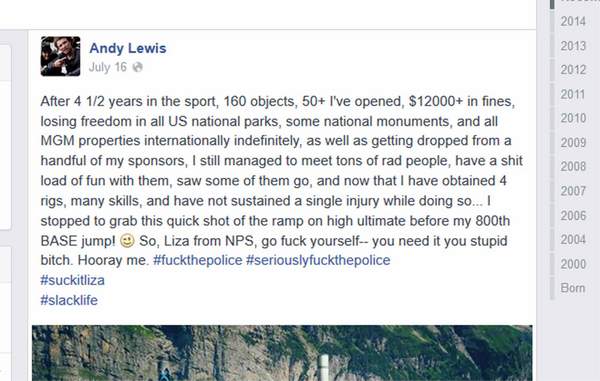Click the public globe privacy icon

[x=137, y=67]
